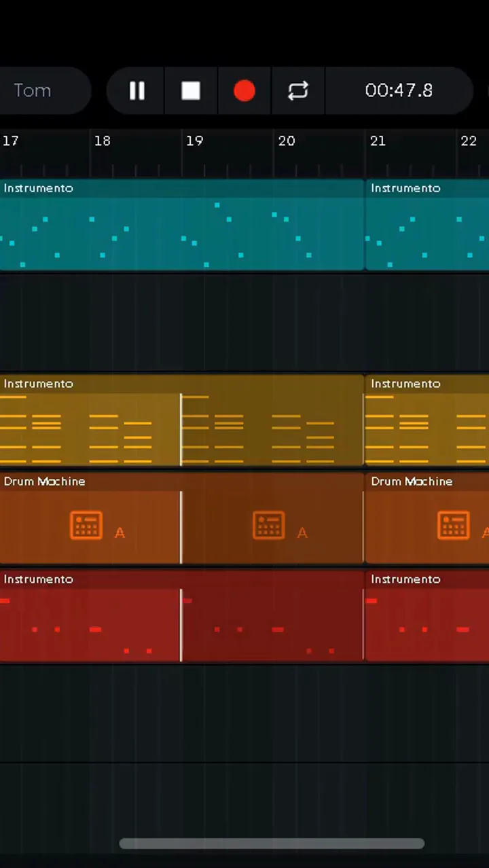Select the teal Instrumento clip at bar 21
This screenshot has width=489, height=868.
[427, 225]
